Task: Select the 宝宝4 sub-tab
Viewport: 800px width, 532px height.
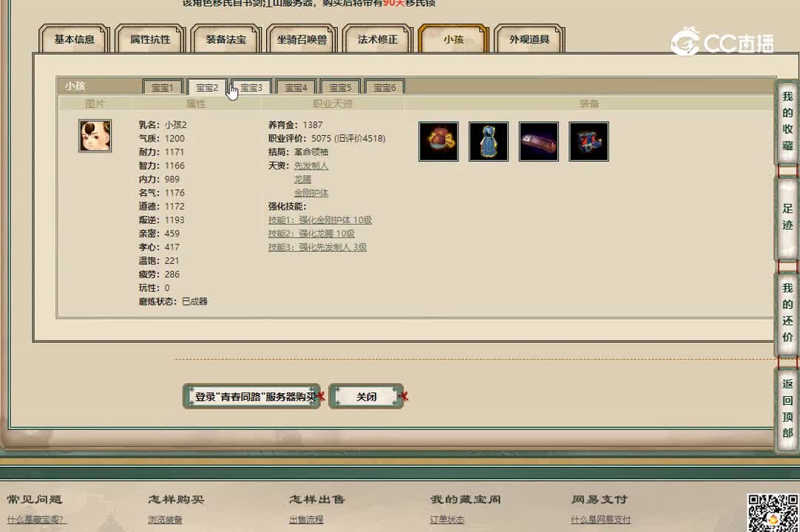Action: (x=295, y=86)
